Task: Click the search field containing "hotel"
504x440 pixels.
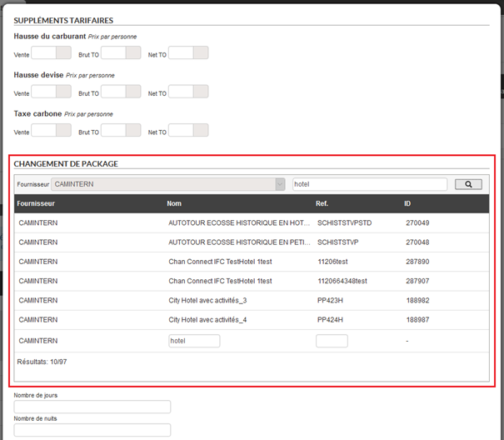Action: pos(369,184)
